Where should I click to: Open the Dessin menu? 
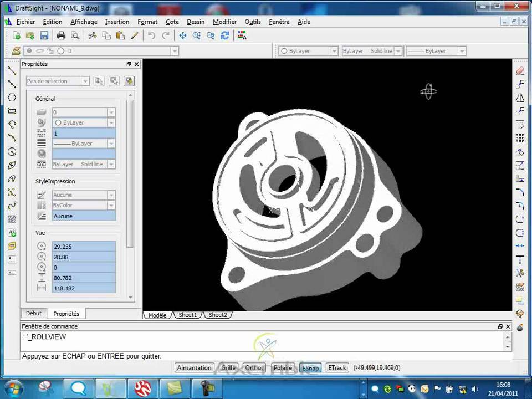pyautogui.click(x=196, y=22)
